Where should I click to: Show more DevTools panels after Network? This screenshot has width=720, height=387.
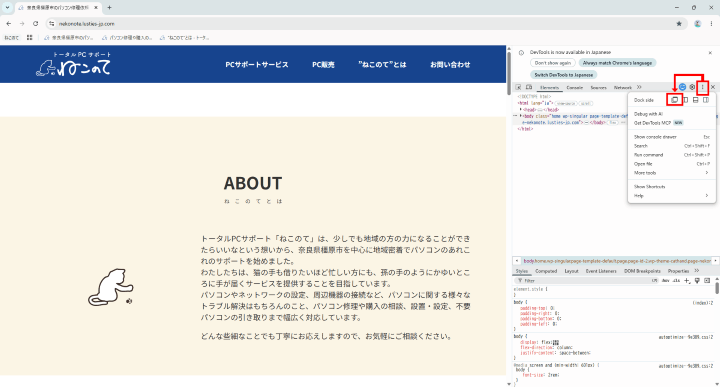click(x=639, y=87)
